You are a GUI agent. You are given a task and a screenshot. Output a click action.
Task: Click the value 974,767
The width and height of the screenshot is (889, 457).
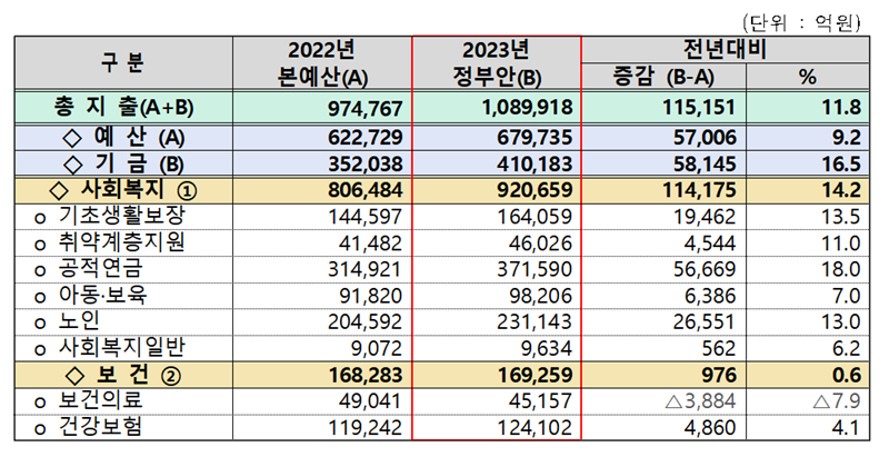coord(365,108)
